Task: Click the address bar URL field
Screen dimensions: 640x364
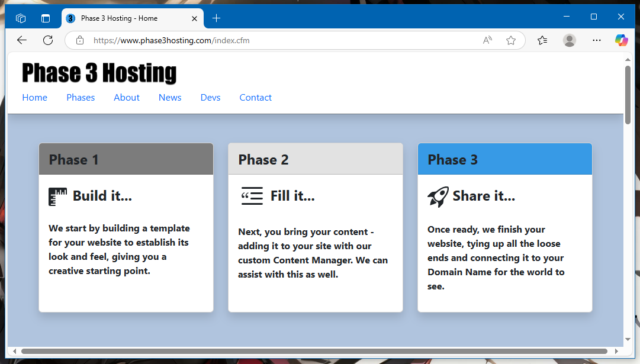Action: pyautogui.click(x=282, y=40)
